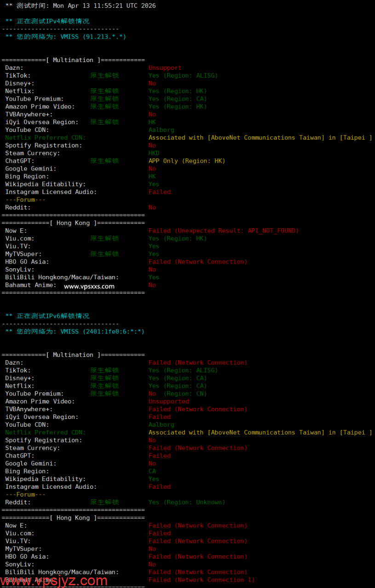Click the YouTube Premium 'No (Region: CN)' result

coord(177,394)
